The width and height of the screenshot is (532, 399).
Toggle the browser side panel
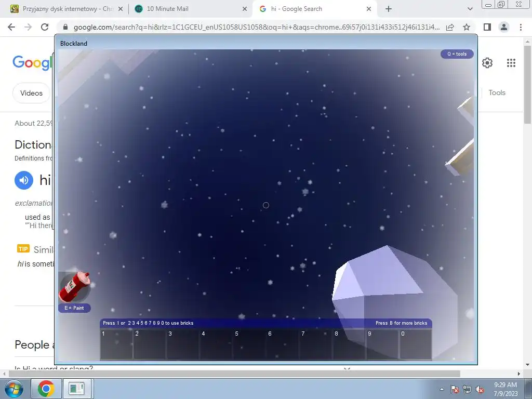[x=487, y=27]
